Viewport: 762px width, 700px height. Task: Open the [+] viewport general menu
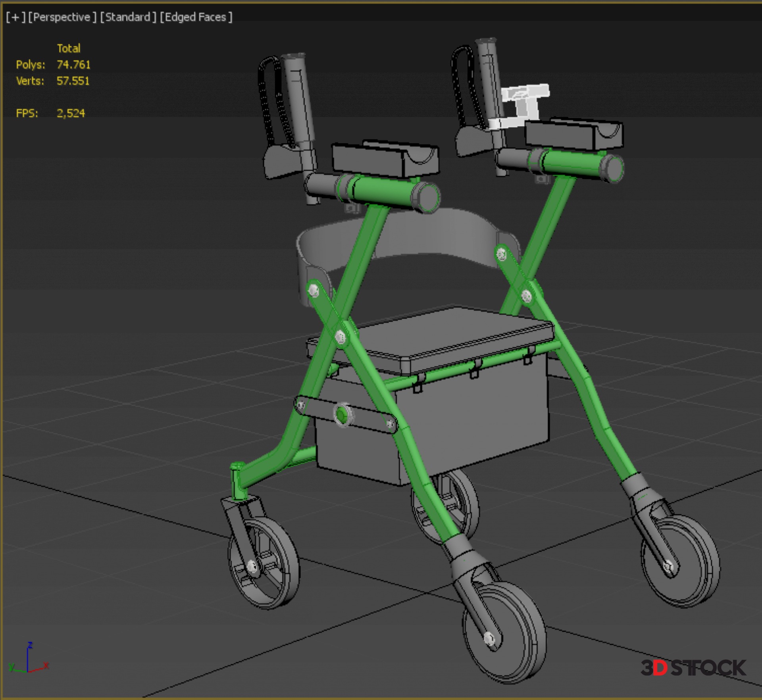15,17
